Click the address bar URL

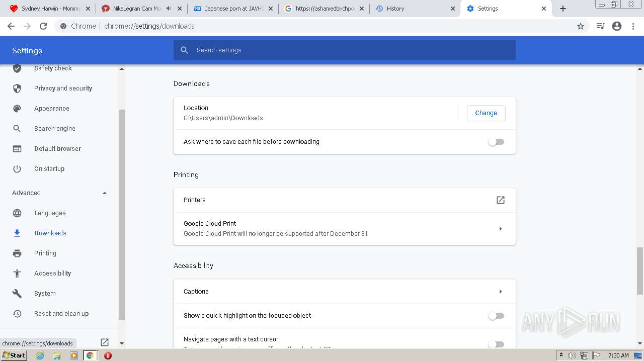coord(149,26)
